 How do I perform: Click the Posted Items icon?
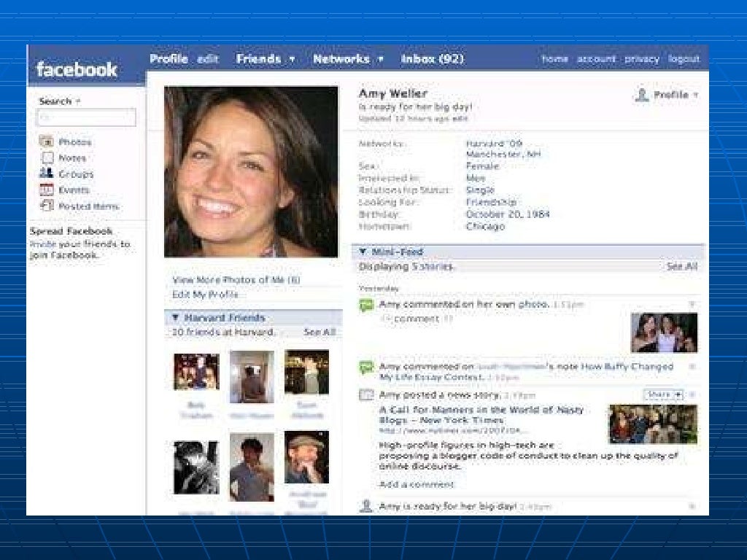tap(47, 206)
